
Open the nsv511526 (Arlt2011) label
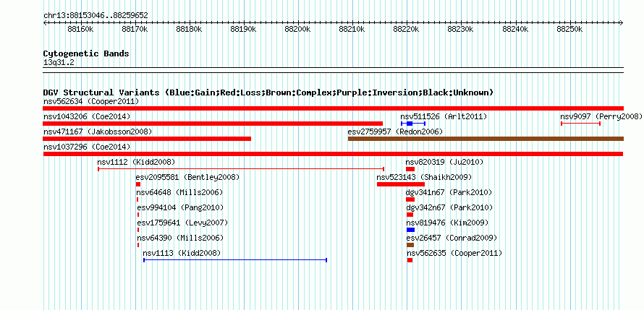(x=444, y=116)
